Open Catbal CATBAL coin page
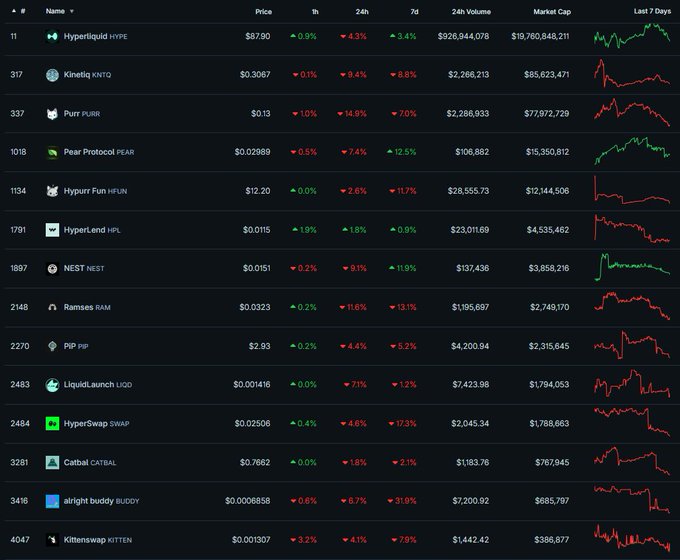 (90, 462)
